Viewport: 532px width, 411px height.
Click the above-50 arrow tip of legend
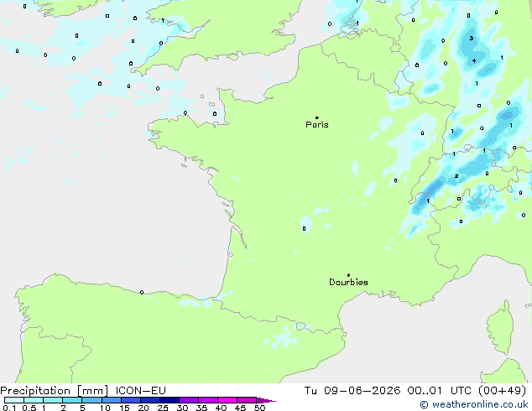(266, 400)
